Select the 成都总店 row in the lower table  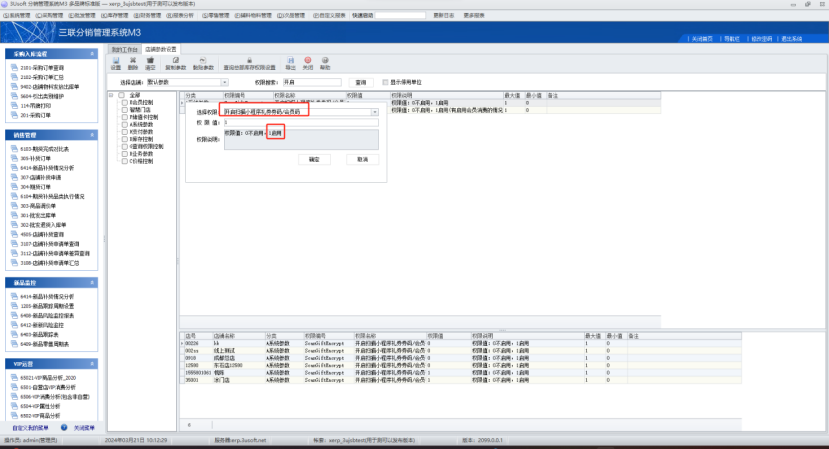[x=460, y=358]
